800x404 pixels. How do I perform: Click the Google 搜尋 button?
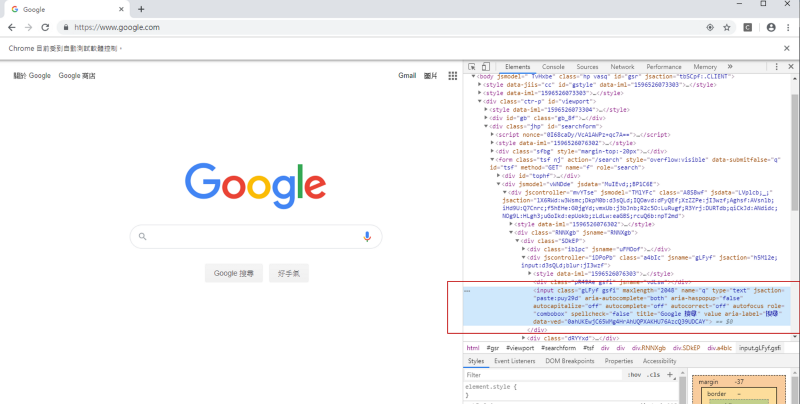pyautogui.click(x=234, y=273)
